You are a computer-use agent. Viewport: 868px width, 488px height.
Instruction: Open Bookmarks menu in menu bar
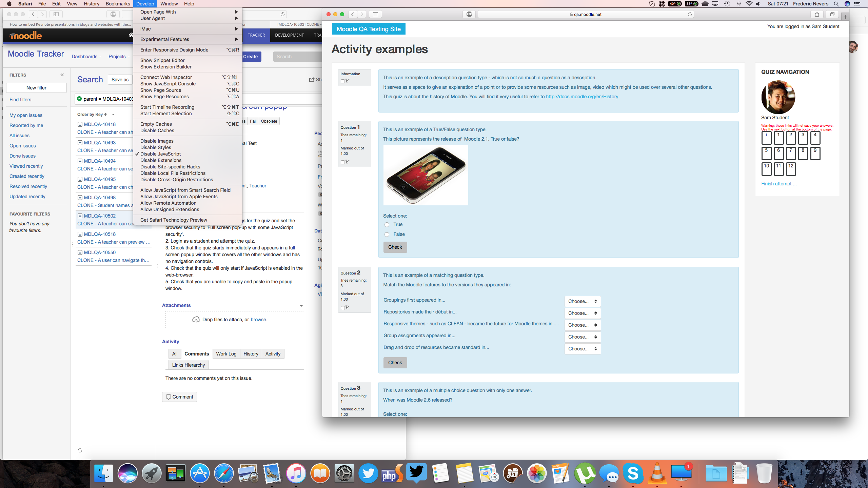[x=118, y=4]
